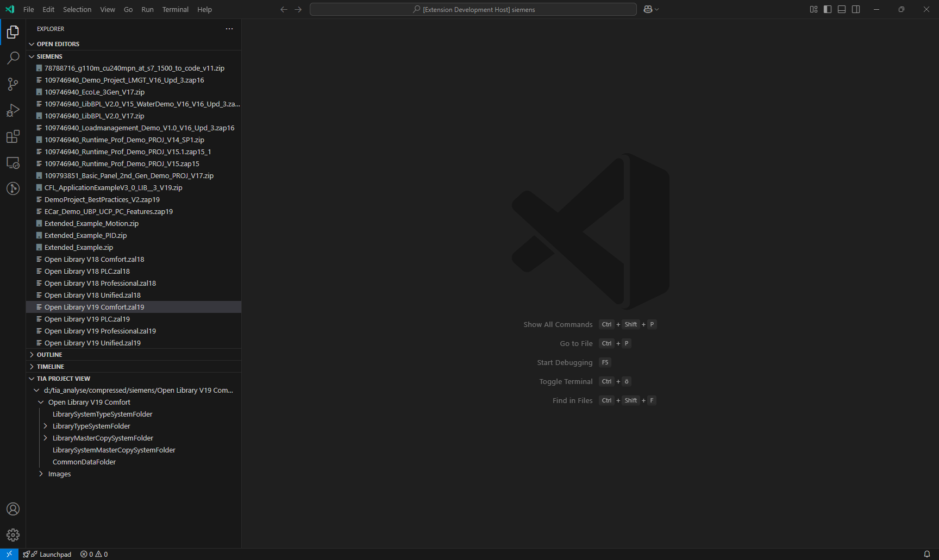Open the Edit menu
The image size is (939, 560).
point(48,9)
